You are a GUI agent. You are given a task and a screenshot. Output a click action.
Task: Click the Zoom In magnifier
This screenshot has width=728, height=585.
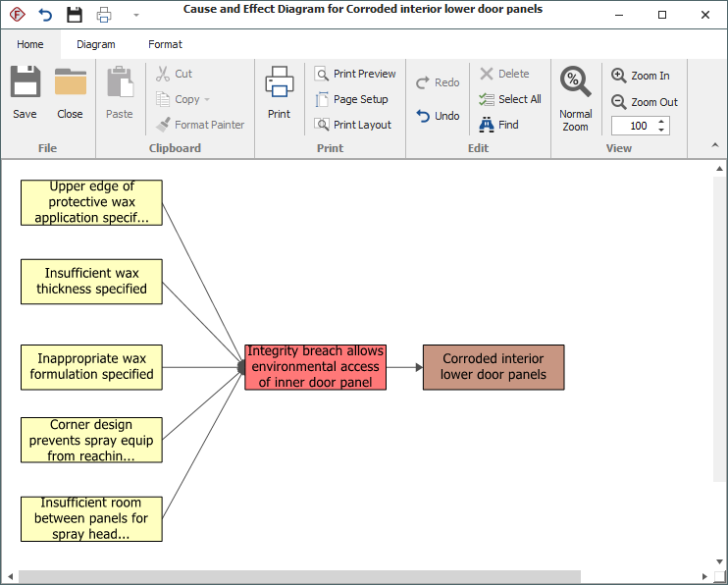click(x=619, y=76)
